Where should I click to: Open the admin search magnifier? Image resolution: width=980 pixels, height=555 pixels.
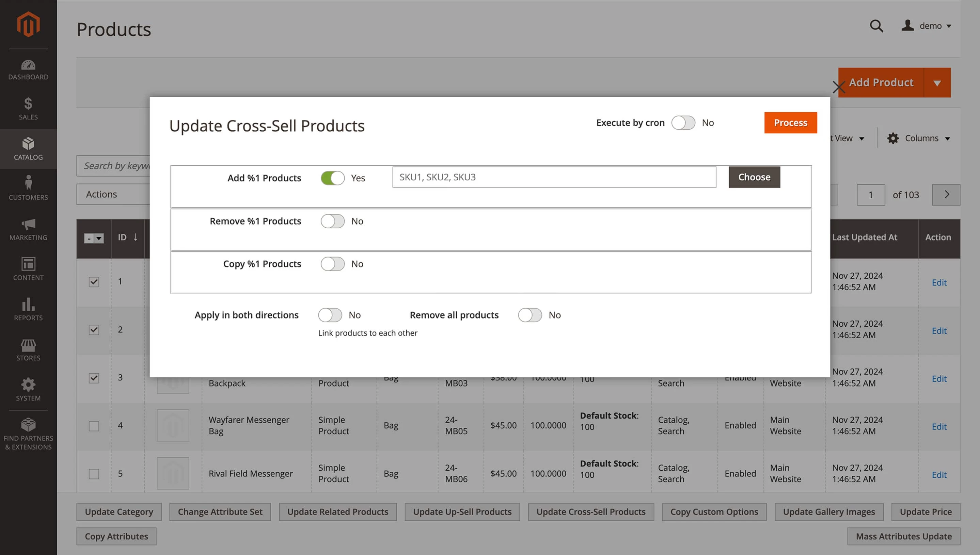pyautogui.click(x=876, y=26)
